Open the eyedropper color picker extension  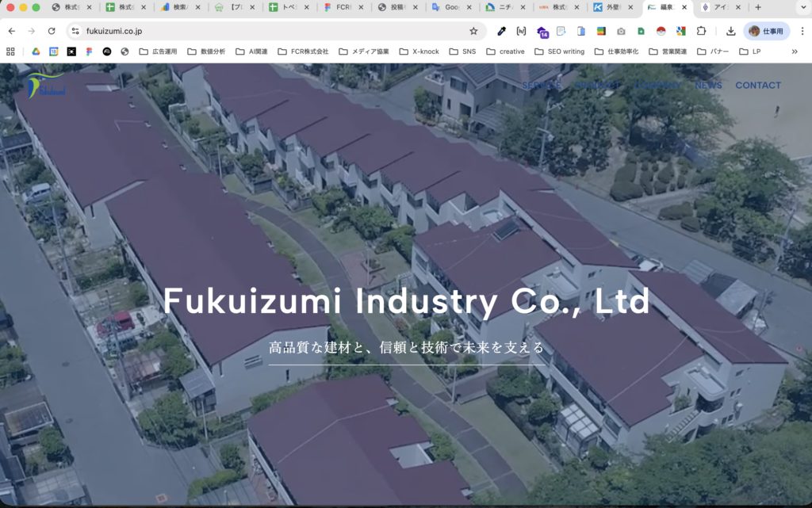(x=501, y=31)
